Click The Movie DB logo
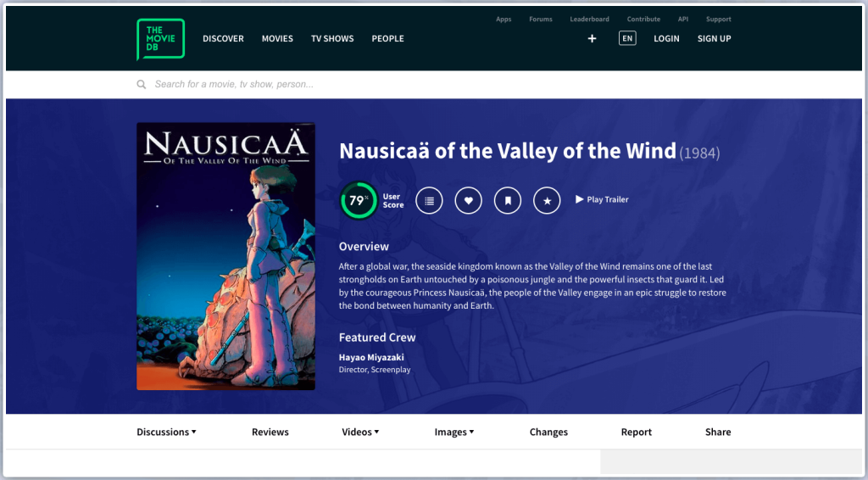The image size is (868, 480). [x=160, y=39]
